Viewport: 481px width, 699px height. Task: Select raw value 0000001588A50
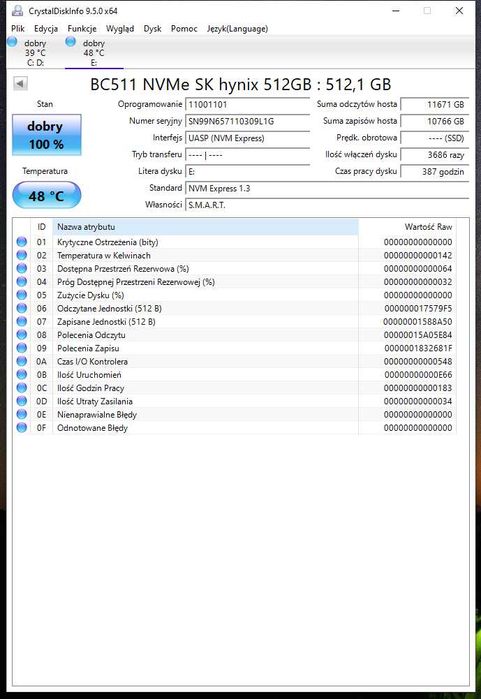click(418, 321)
